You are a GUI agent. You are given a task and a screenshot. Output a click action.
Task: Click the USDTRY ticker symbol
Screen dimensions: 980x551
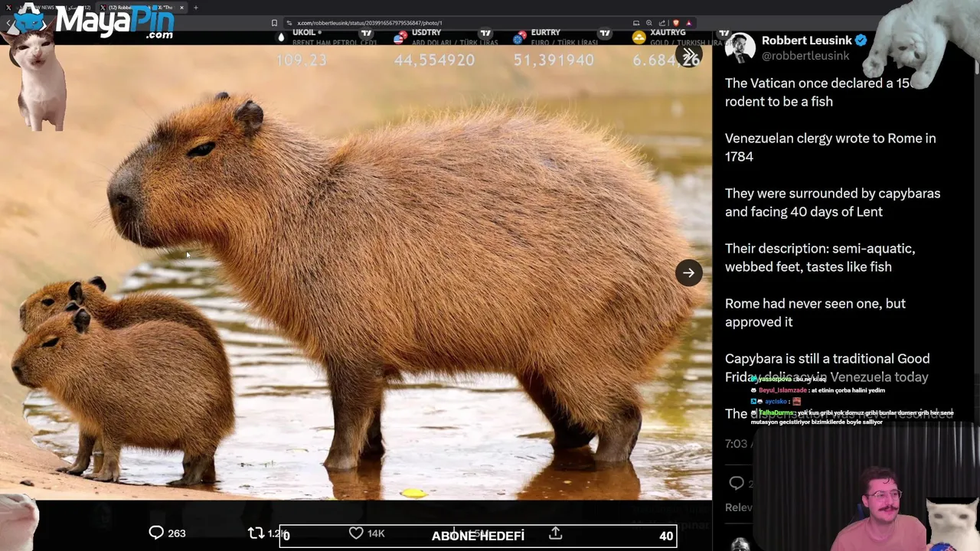tap(426, 33)
